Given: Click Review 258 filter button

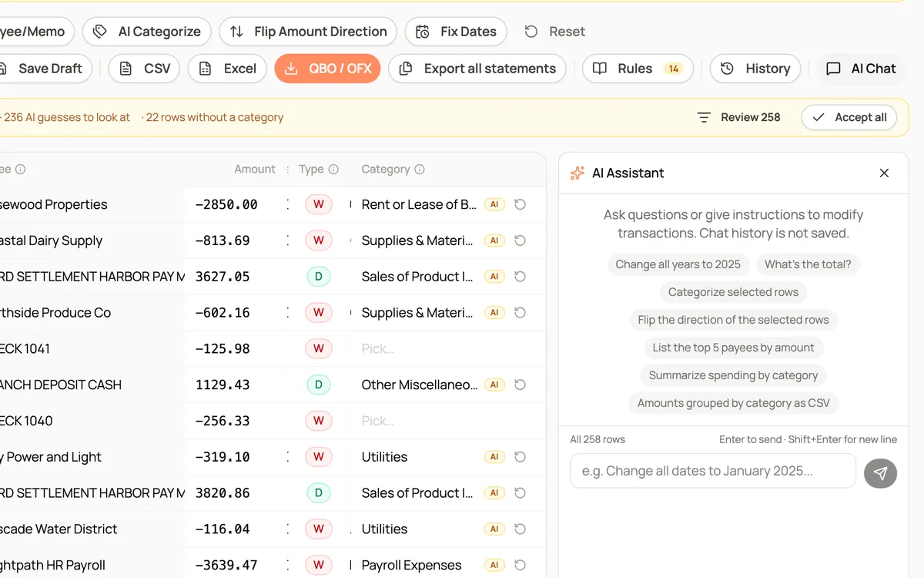Looking at the screenshot, I should tap(738, 117).
